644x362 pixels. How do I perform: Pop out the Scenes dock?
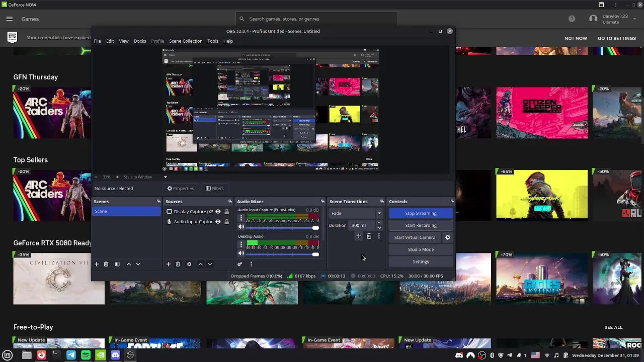pos(158,202)
